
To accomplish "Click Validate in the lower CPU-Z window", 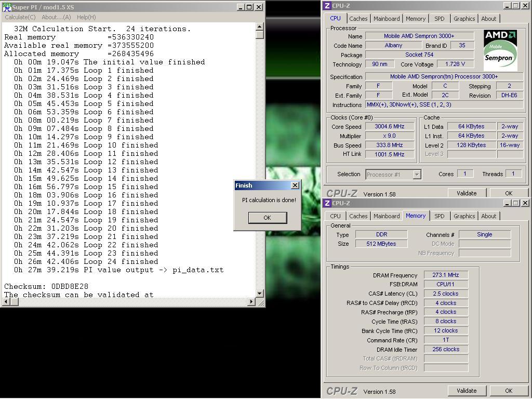I will point(467,391).
